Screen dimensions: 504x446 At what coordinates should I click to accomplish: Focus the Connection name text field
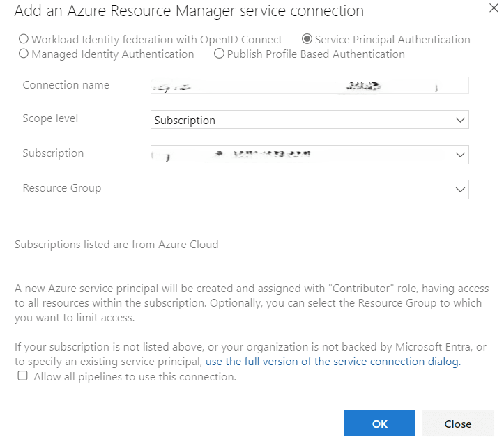(310, 86)
